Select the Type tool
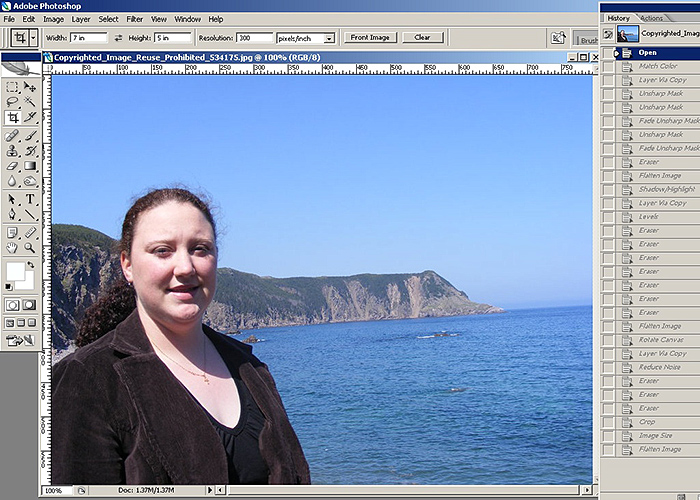Image resolution: width=700 pixels, height=500 pixels. 29,199
